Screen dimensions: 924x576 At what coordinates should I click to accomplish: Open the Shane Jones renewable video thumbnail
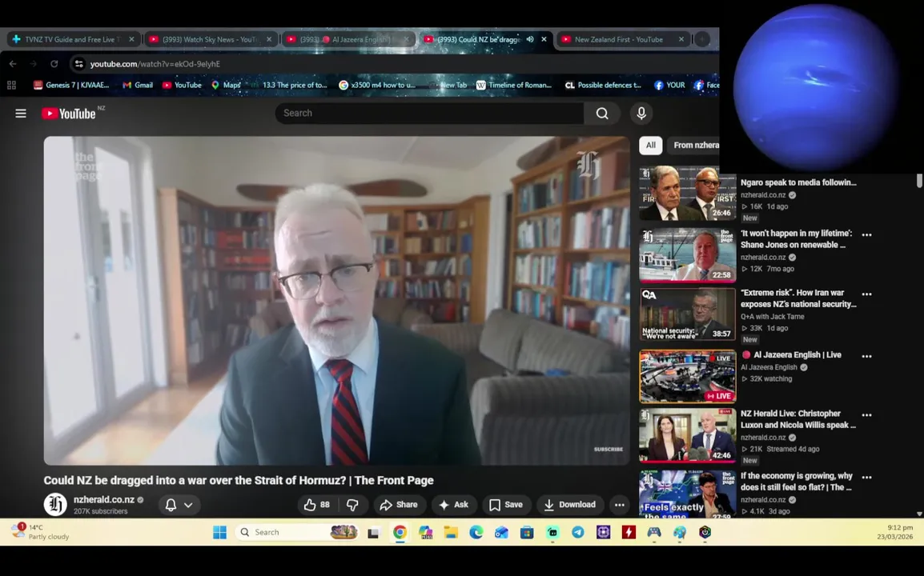tap(687, 255)
